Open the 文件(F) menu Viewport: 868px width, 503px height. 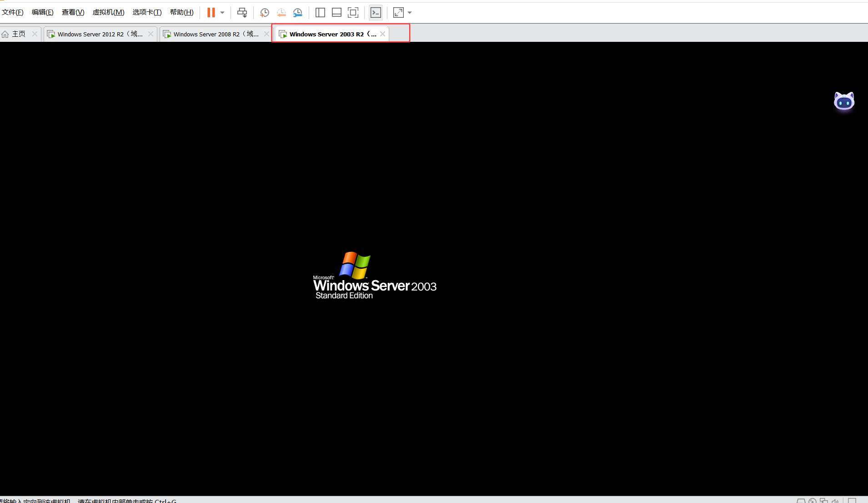pyautogui.click(x=13, y=12)
